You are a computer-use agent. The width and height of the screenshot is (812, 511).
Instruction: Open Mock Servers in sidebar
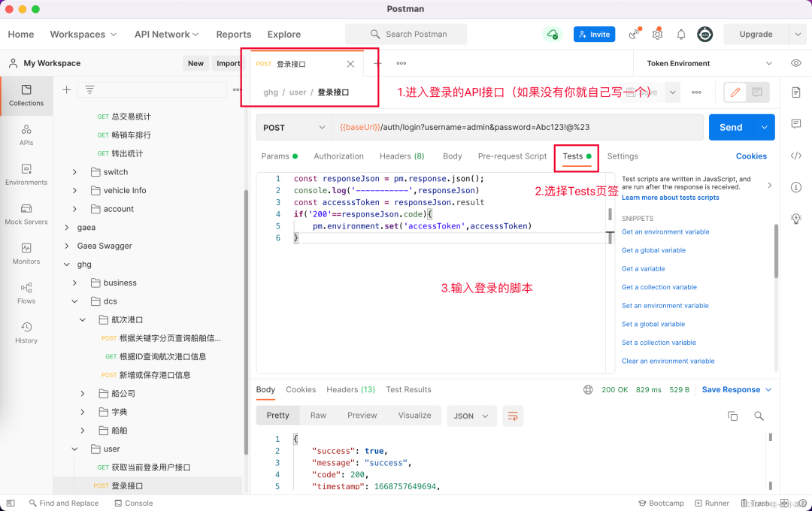pos(26,214)
